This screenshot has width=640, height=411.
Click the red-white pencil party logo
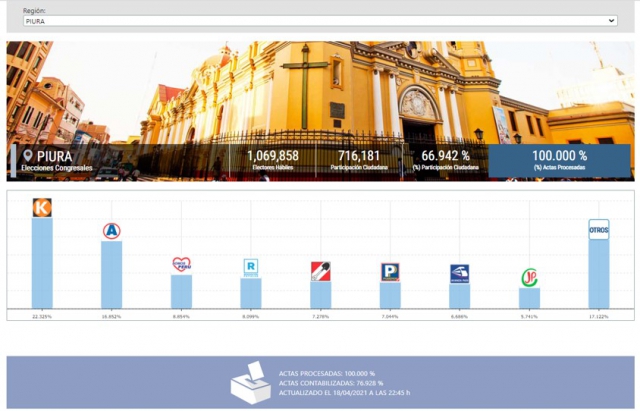[x=320, y=271]
